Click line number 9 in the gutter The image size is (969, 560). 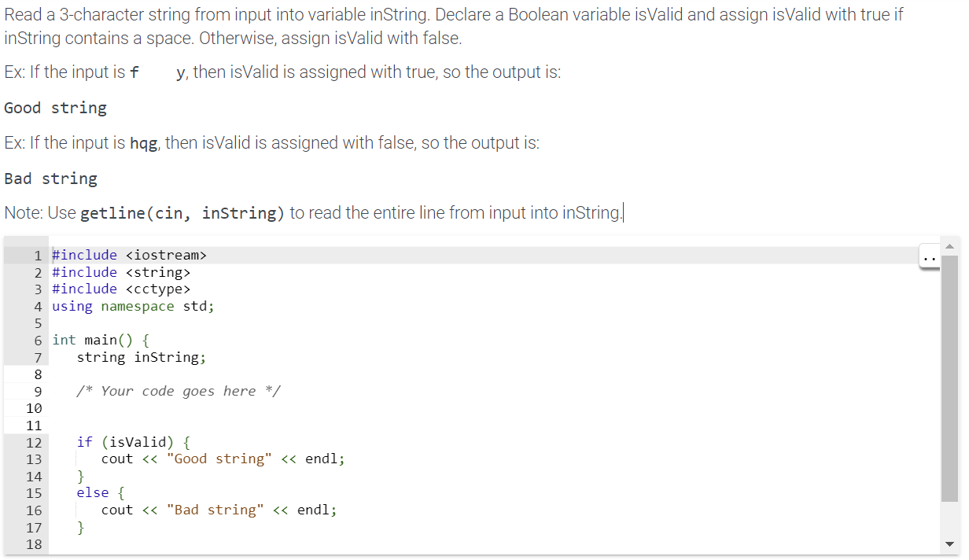(37, 391)
